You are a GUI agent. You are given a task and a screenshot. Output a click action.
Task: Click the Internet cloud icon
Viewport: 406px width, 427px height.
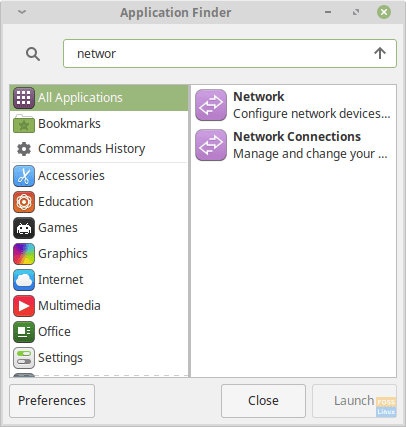pyautogui.click(x=24, y=280)
